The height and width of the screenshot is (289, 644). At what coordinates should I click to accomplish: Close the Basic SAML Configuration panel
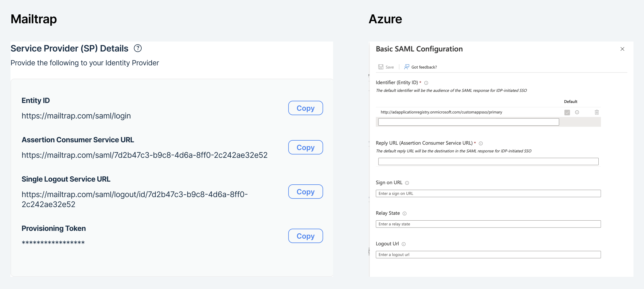[x=622, y=49]
